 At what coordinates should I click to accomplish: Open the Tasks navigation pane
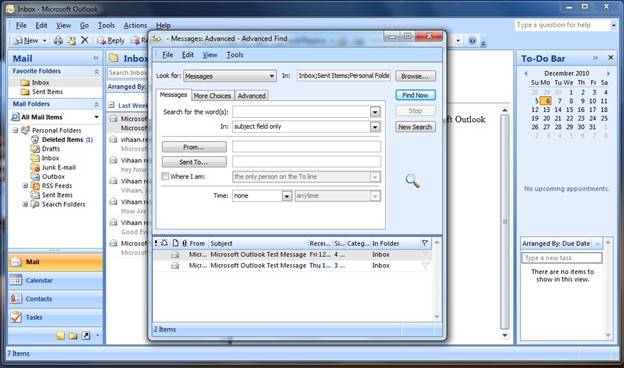click(x=55, y=317)
